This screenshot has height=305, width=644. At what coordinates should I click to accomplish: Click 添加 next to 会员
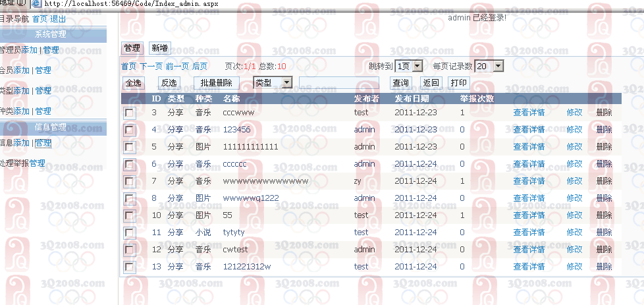click(22, 70)
